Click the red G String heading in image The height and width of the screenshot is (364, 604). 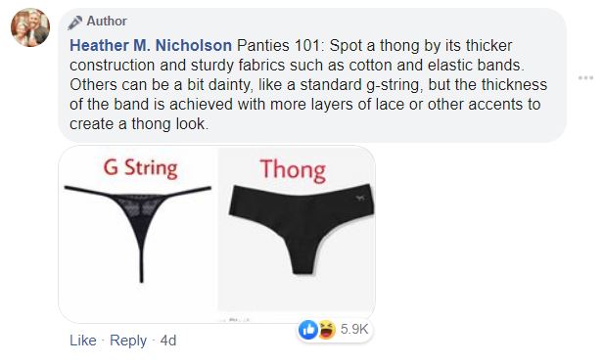point(140,169)
